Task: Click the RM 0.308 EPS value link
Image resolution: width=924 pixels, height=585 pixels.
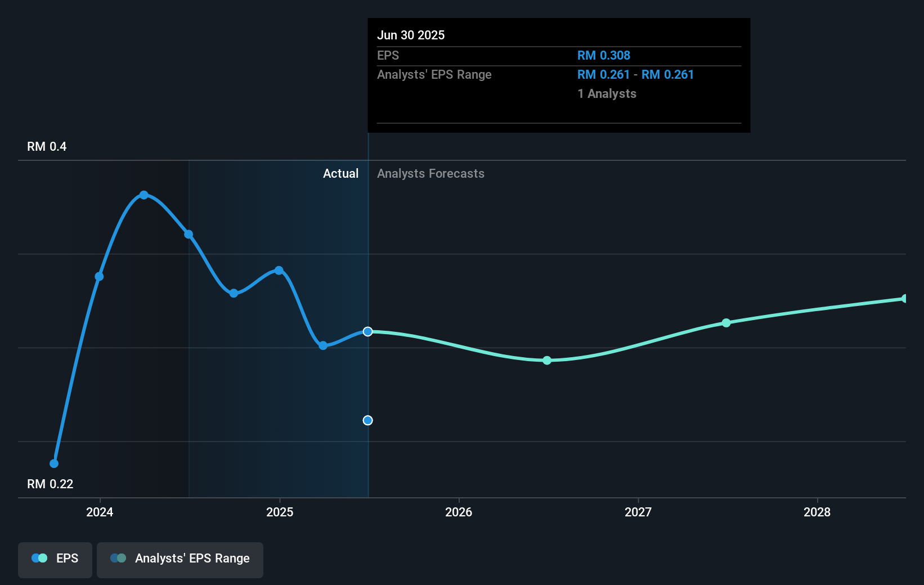Action: coord(604,55)
